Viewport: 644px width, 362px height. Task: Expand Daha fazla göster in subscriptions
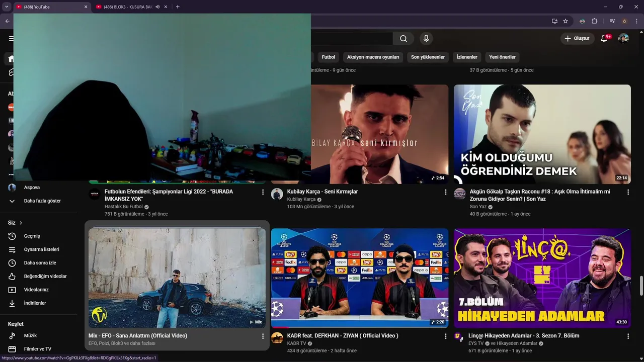42,201
